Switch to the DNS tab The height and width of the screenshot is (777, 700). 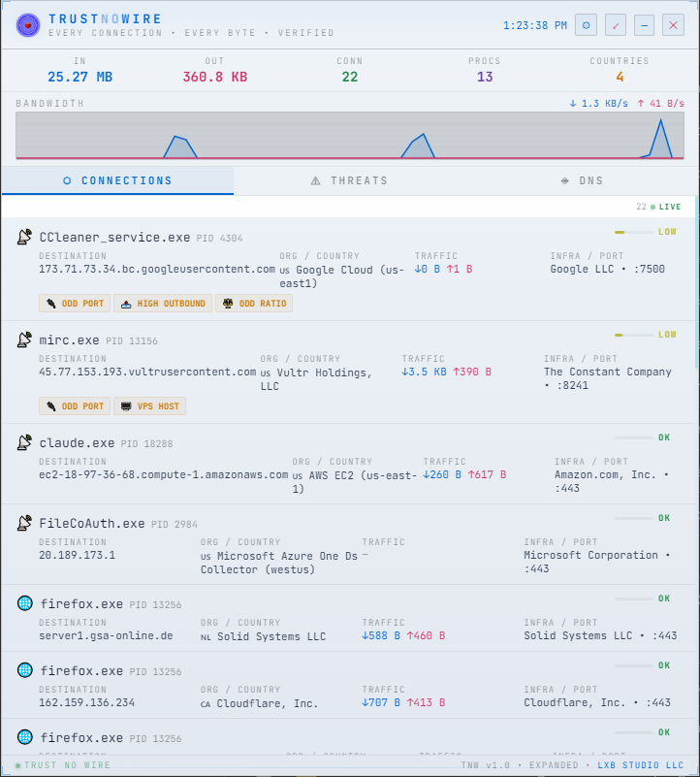click(x=582, y=180)
